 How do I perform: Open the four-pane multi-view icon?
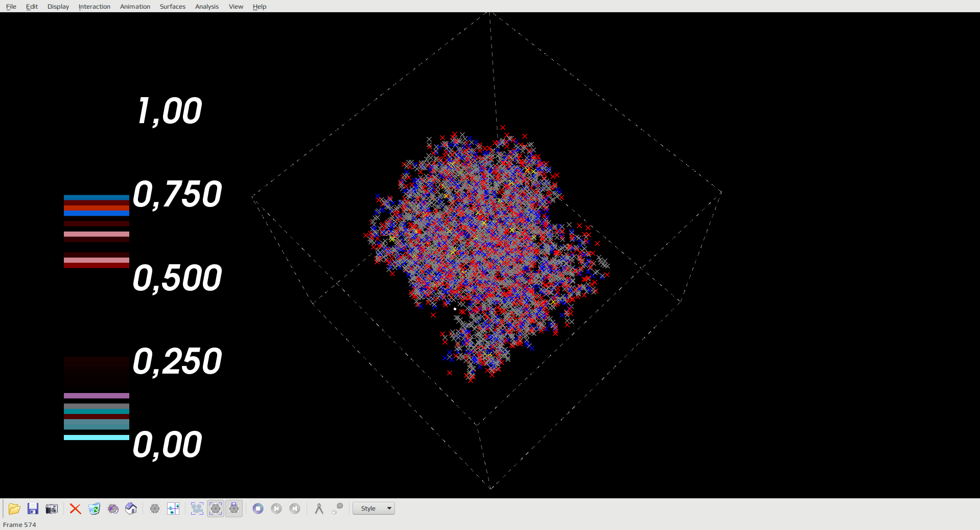pyautogui.click(x=173, y=509)
